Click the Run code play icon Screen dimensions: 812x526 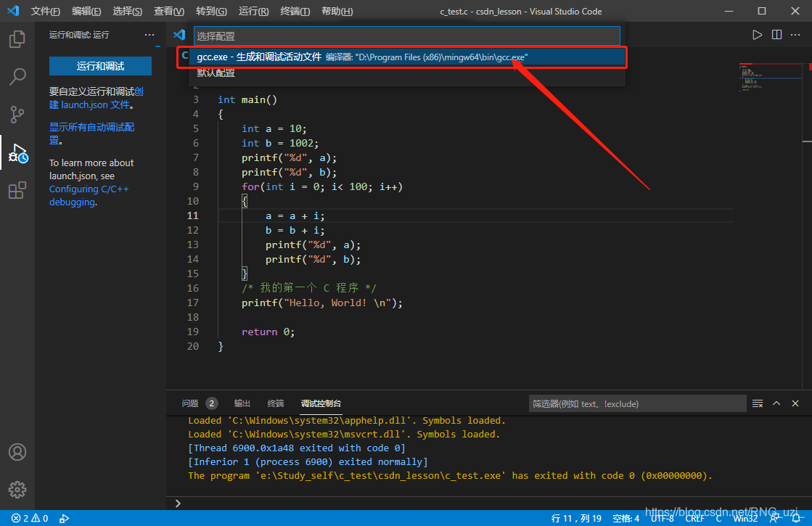coord(757,35)
